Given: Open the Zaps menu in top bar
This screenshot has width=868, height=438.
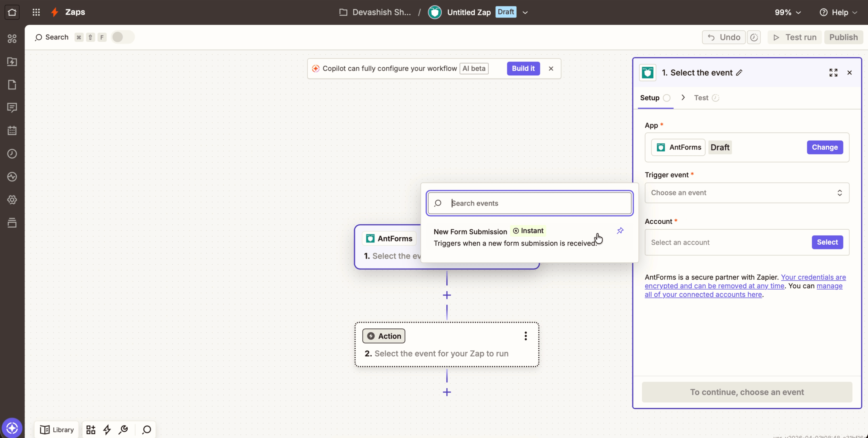Looking at the screenshot, I should click(75, 12).
